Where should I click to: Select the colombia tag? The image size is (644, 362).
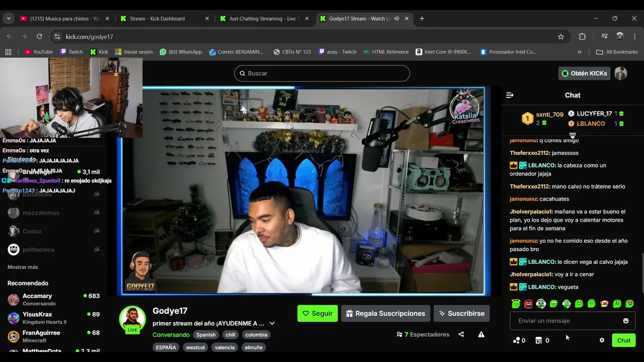pyautogui.click(x=257, y=335)
